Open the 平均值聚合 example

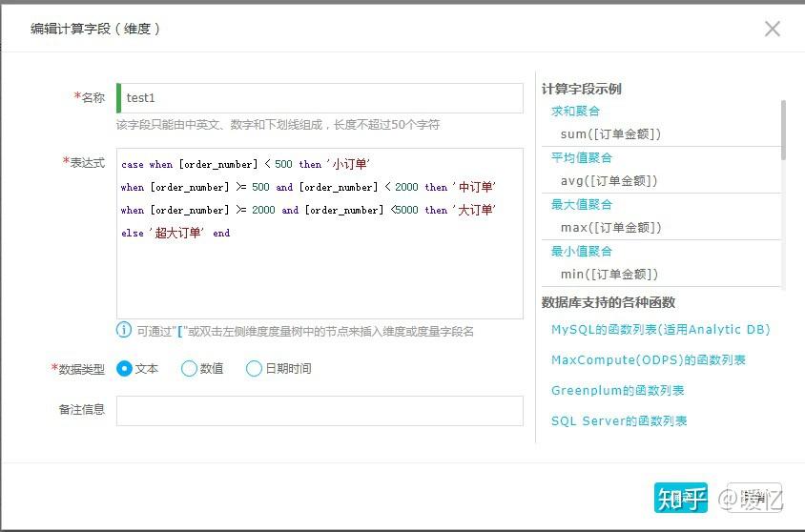click(582, 157)
